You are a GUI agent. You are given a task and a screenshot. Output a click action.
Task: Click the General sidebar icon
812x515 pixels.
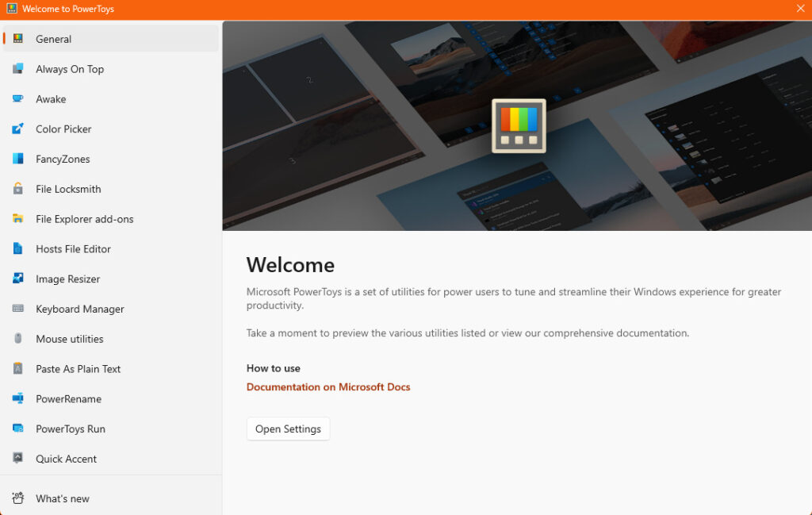(18, 38)
